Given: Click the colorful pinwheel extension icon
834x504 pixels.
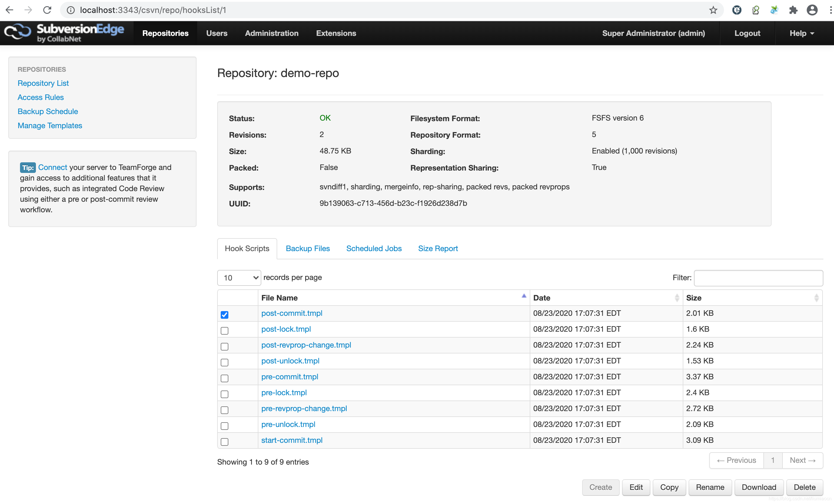Looking at the screenshot, I should coord(774,10).
